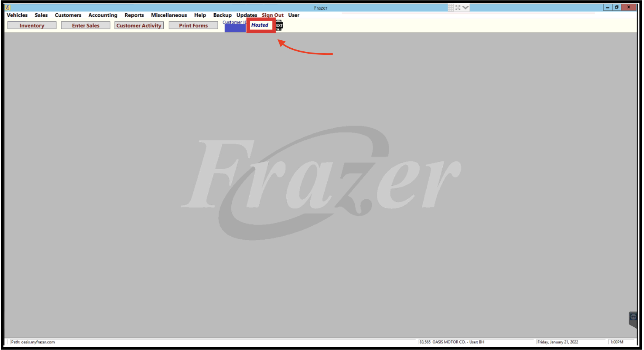This screenshot has width=644, height=350.
Task: Open Customer Activity via toolbar button
Action: click(x=139, y=25)
